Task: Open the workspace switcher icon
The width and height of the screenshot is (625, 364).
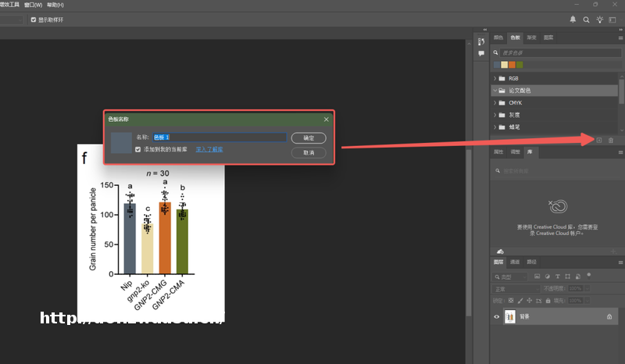Action: (614, 20)
